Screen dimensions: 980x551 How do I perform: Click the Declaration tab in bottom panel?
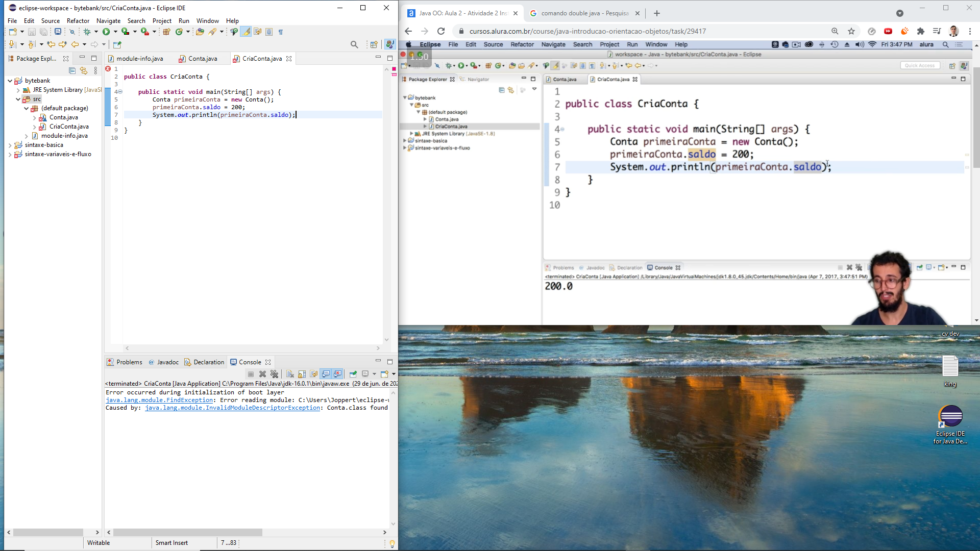[x=208, y=362]
